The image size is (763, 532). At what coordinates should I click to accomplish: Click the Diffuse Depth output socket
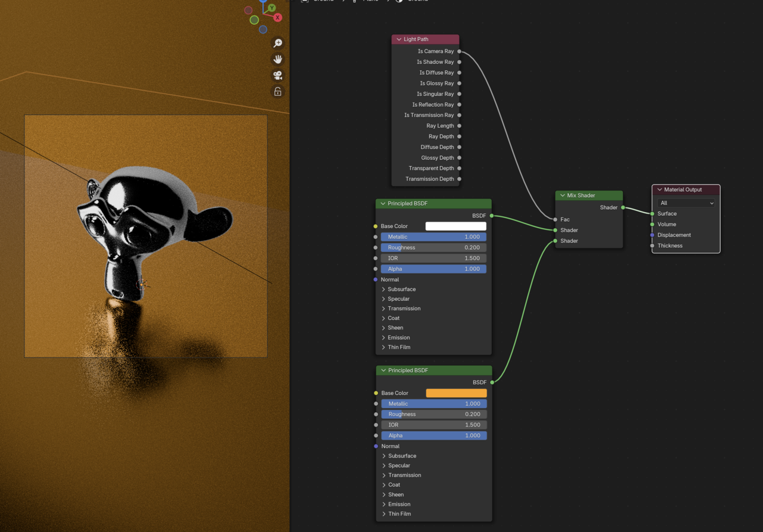pyautogui.click(x=459, y=147)
